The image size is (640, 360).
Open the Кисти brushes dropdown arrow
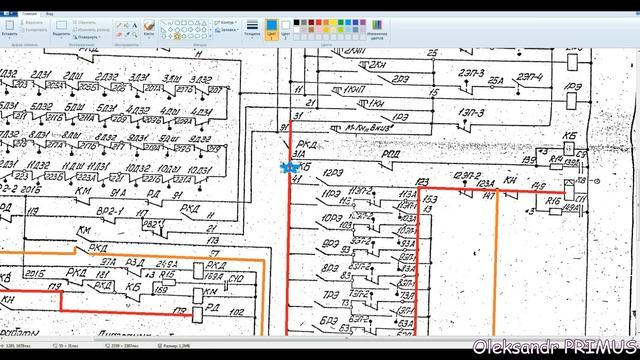[x=149, y=38]
